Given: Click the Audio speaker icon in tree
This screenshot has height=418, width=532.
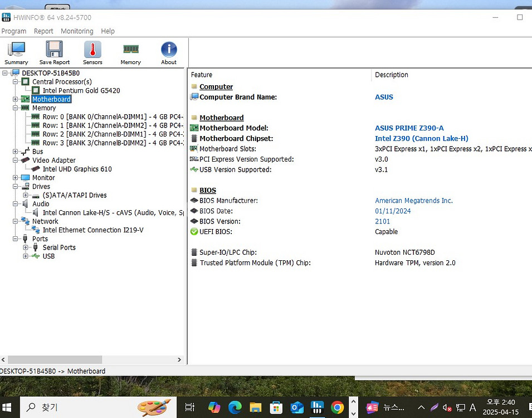Looking at the screenshot, I should click(25, 204).
